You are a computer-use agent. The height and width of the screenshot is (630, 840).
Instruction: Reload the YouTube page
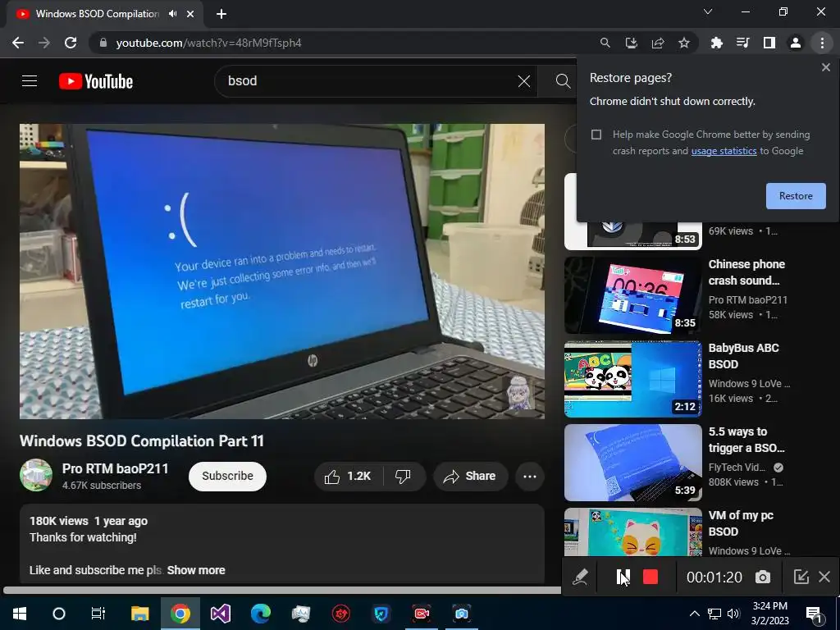71,43
